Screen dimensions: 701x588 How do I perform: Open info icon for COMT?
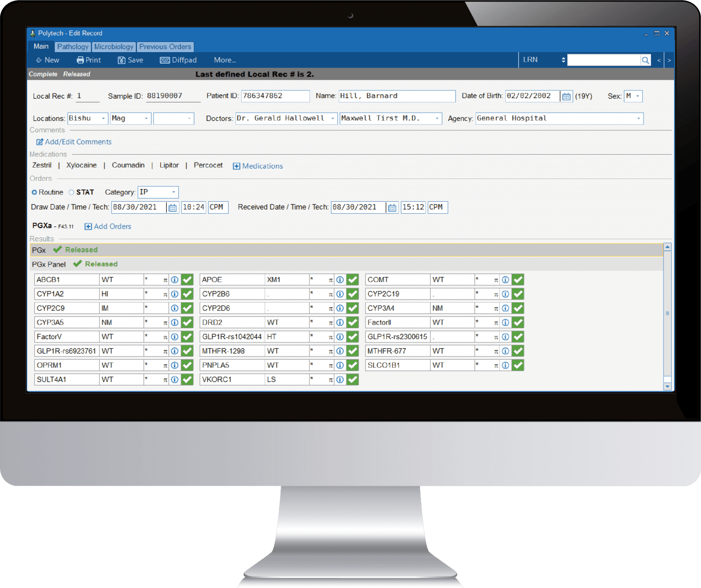point(505,280)
